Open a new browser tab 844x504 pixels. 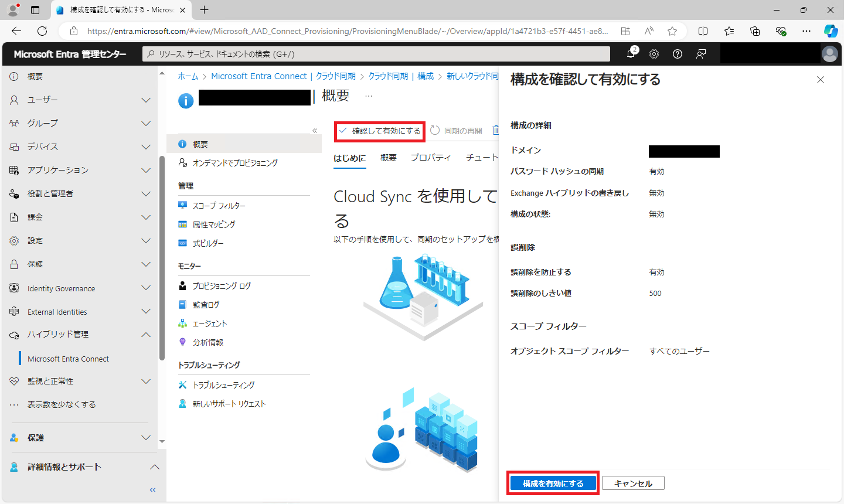tap(204, 10)
